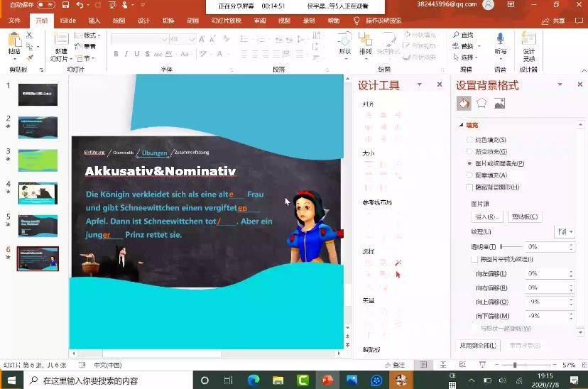The width and height of the screenshot is (588, 389).
Task: Open the Effects pentagon icon tab
Action: pos(481,104)
